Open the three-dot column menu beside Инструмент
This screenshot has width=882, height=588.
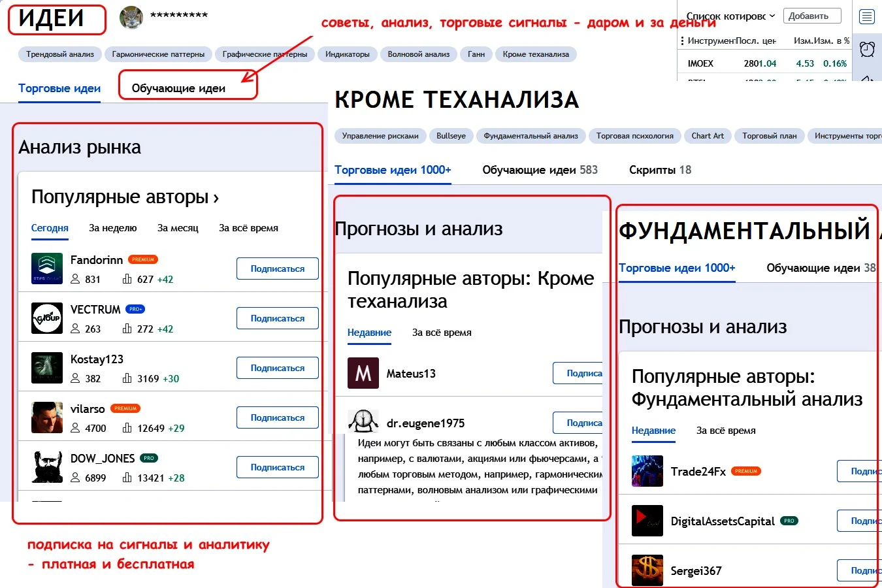682,41
